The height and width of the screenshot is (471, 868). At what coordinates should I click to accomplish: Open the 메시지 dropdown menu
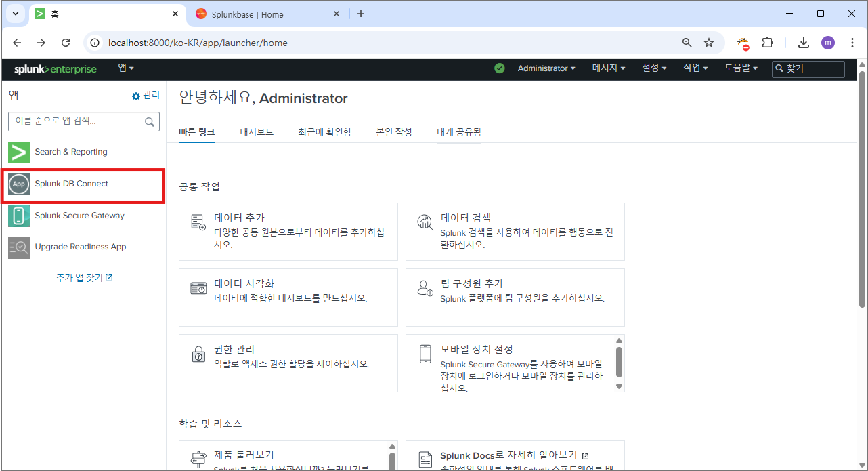(609, 68)
